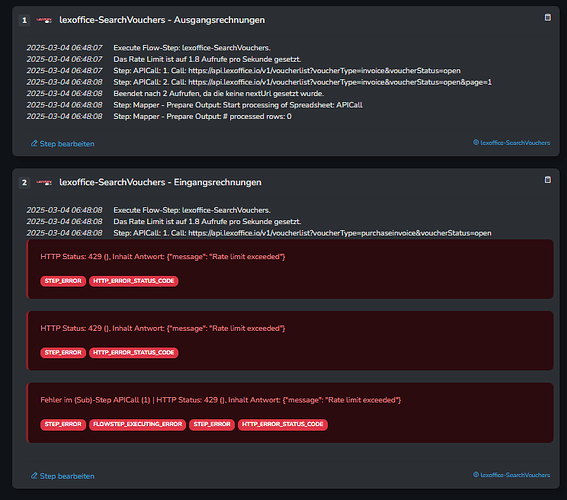The width and height of the screenshot is (567, 500).
Task: Select step number 2 badge
Action: (24, 183)
